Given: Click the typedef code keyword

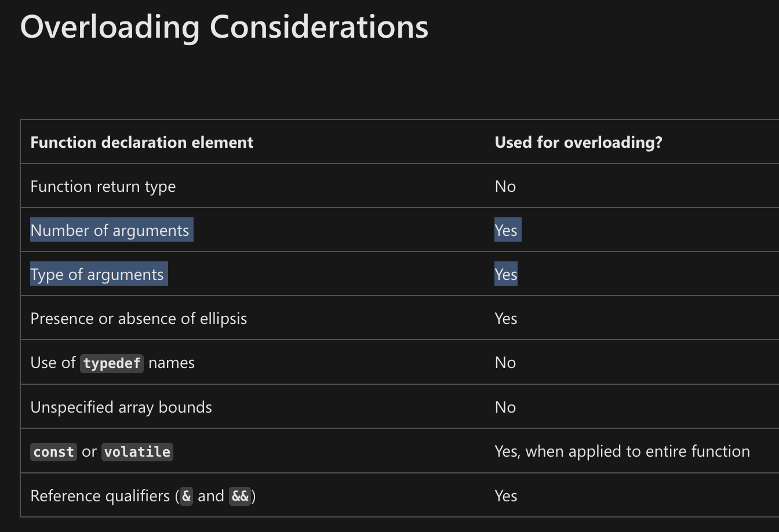Looking at the screenshot, I should (x=112, y=363).
